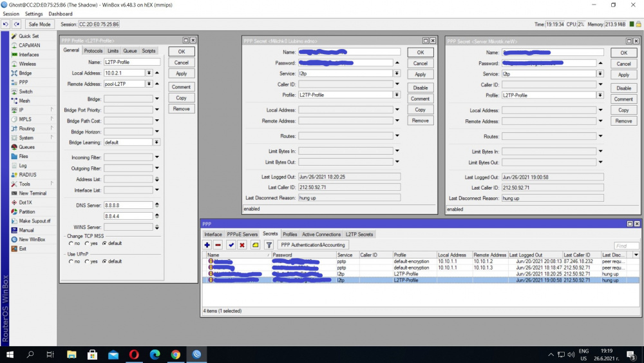This screenshot has height=363, width=644.
Task: Click the PPP Authentication&Accounting button
Action: coord(313,245)
